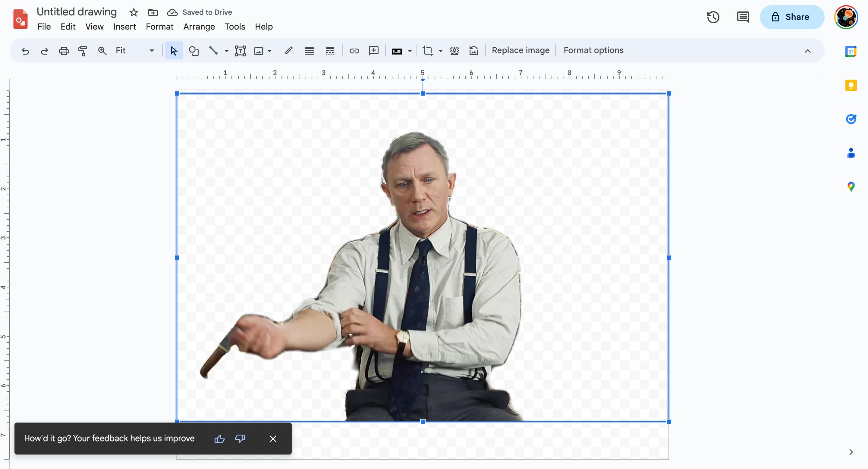Click the undo arrow icon
Screen dimensions: 868x469
tap(25, 51)
